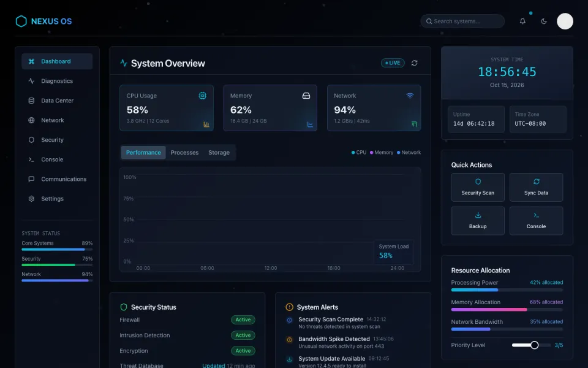Open notifications via the bell icon

tap(522, 21)
